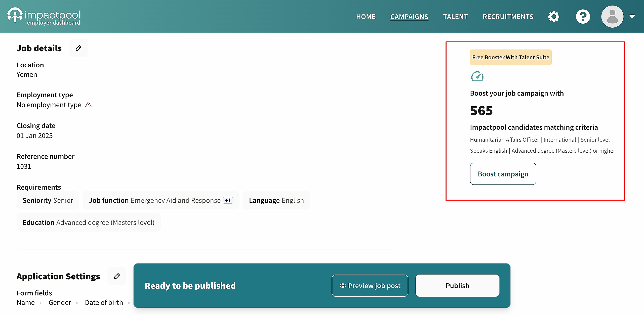The width and height of the screenshot is (644, 315).
Task: Expand the +1 job function badge
Action: coord(228,200)
